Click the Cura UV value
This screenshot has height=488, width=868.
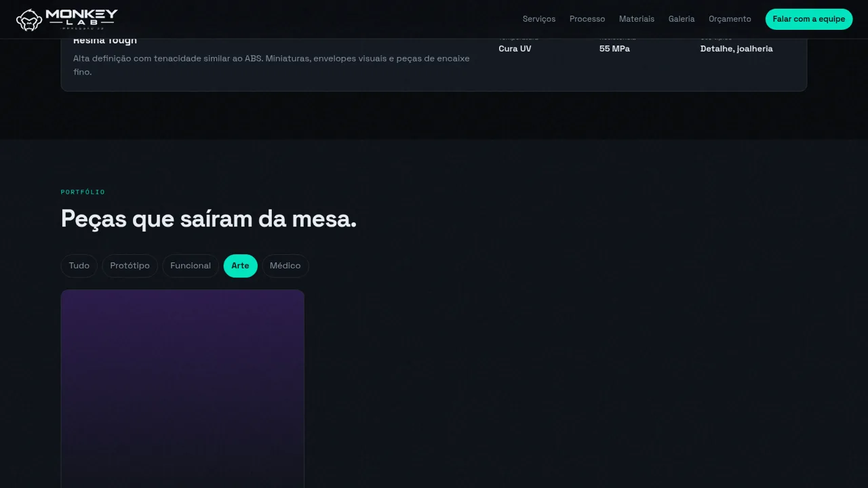(515, 49)
